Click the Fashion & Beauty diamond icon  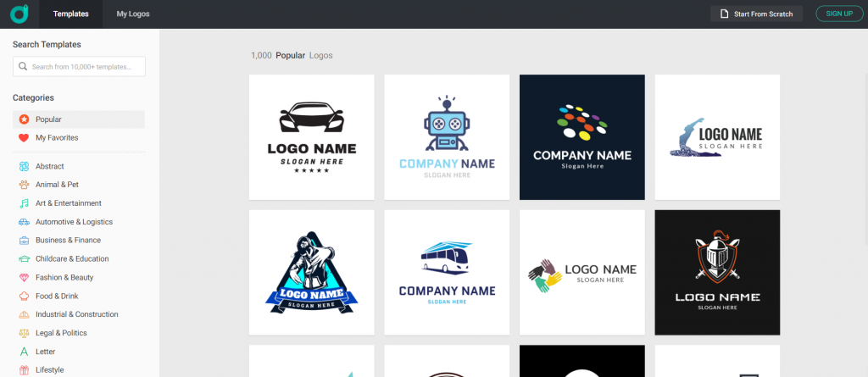point(24,277)
